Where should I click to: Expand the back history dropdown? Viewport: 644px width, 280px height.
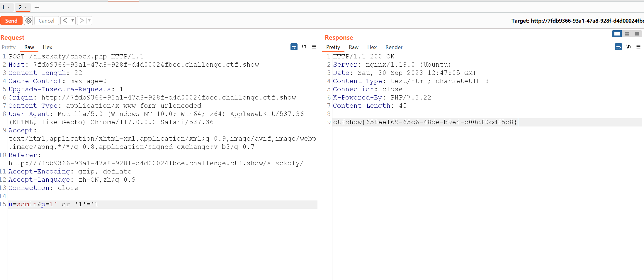click(73, 21)
